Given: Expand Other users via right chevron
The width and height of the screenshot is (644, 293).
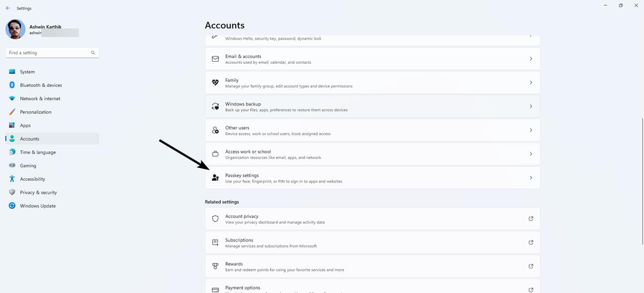Looking at the screenshot, I should click(x=531, y=130).
